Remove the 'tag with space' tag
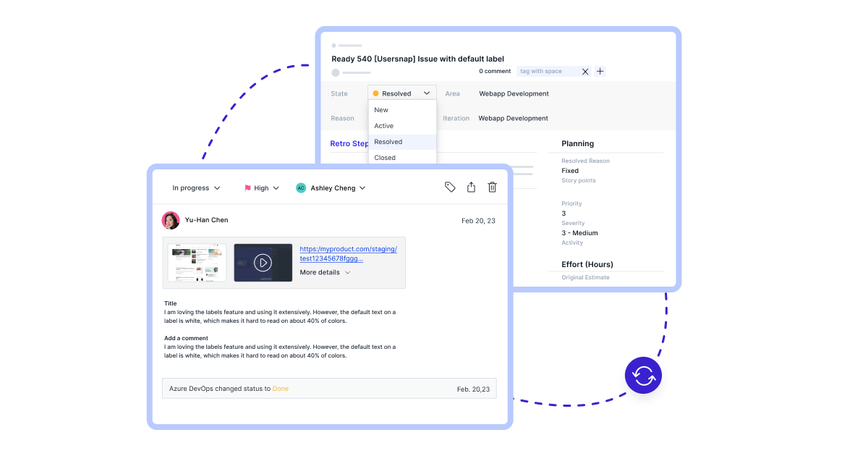868x456 pixels. 585,72
